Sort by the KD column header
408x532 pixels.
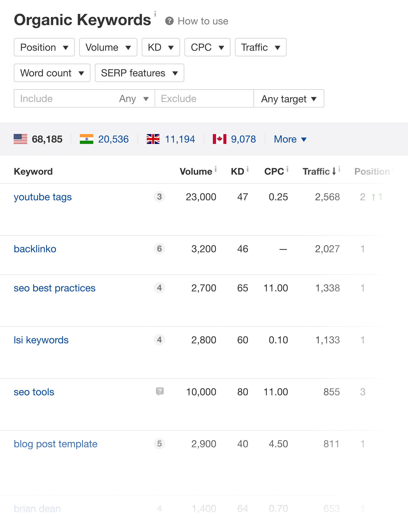click(x=238, y=171)
